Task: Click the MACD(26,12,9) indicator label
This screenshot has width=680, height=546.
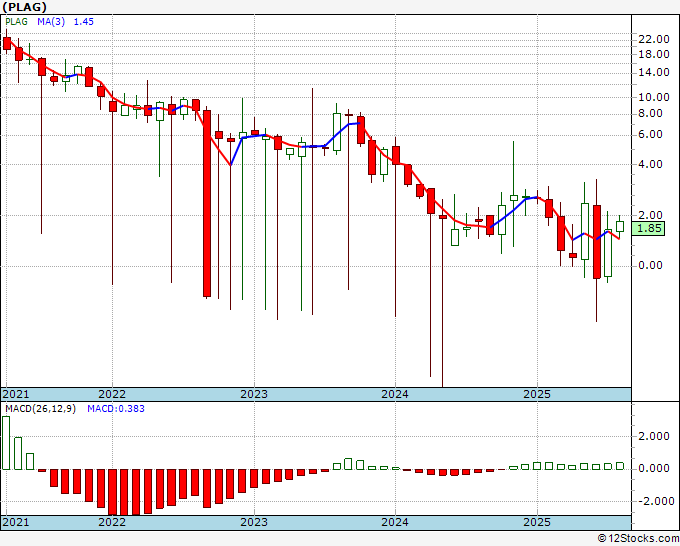Action: tap(40, 409)
